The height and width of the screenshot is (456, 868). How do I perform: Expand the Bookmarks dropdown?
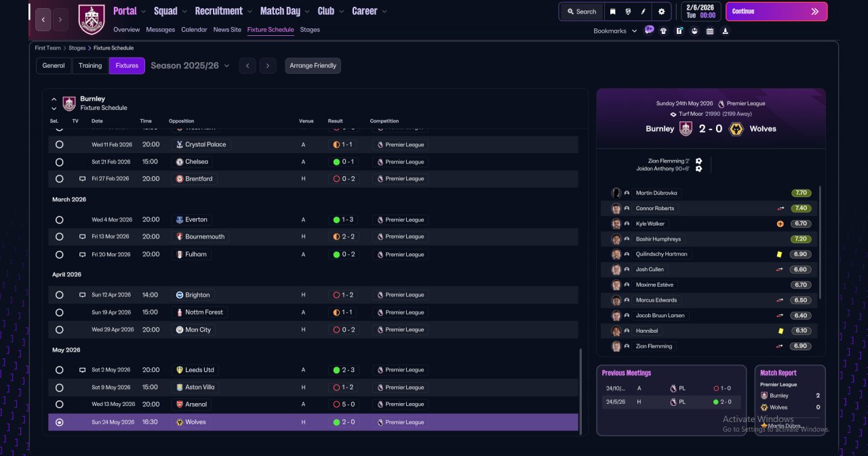(x=615, y=31)
